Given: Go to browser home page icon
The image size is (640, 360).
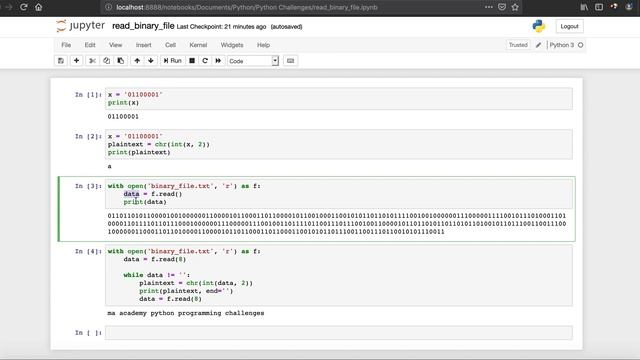Looking at the screenshot, I should pyautogui.click(x=38, y=7).
